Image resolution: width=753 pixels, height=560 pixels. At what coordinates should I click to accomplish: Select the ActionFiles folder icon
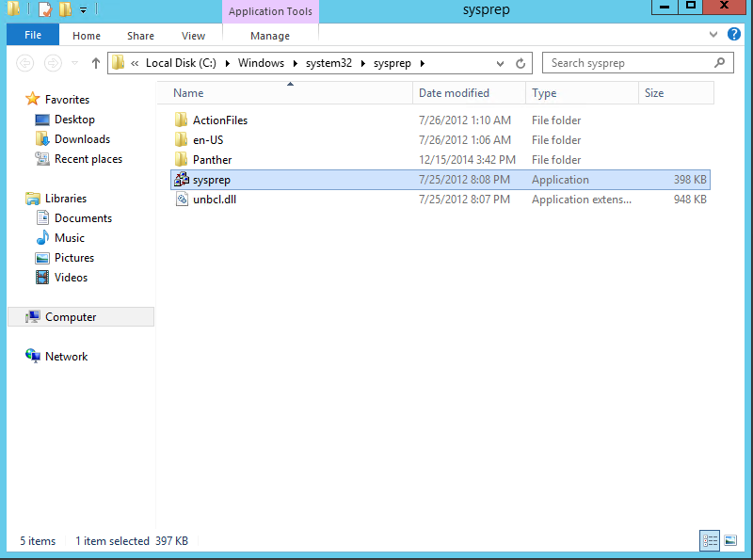181,120
